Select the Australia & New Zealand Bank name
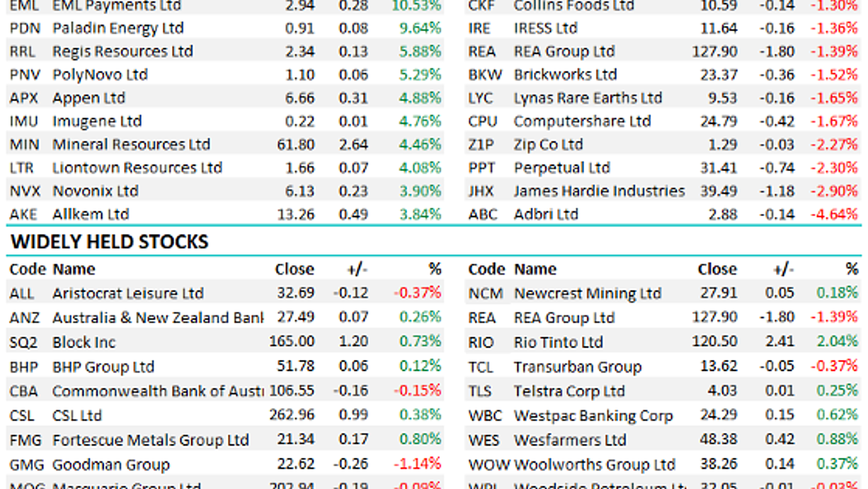The width and height of the screenshot is (868, 489). pos(158,317)
